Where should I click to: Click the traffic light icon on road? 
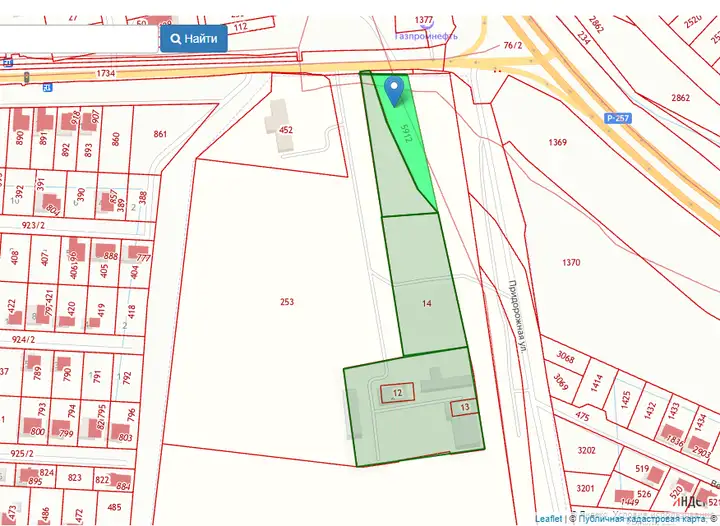pyautogui.click(x=26, y=76)
